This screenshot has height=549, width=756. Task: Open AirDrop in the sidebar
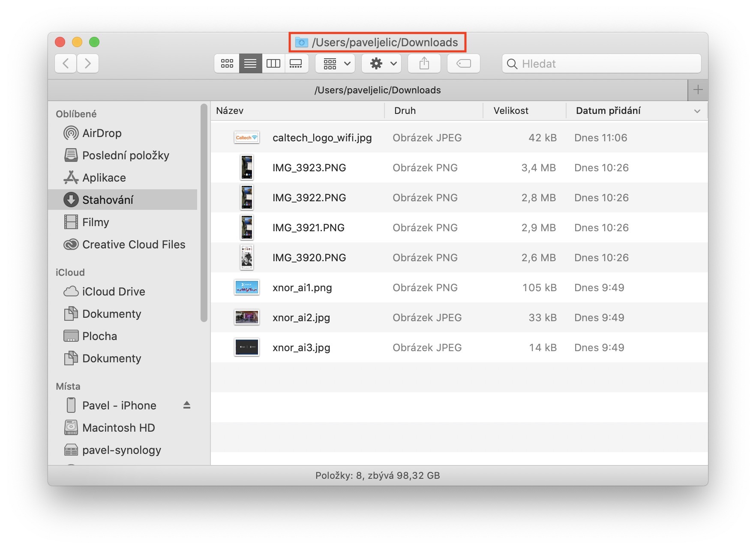102,133
